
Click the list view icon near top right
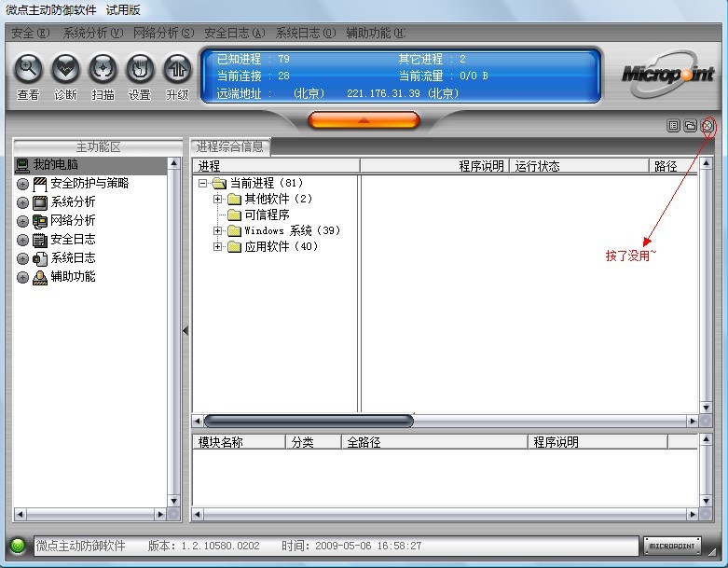click(x=673, y=125)
